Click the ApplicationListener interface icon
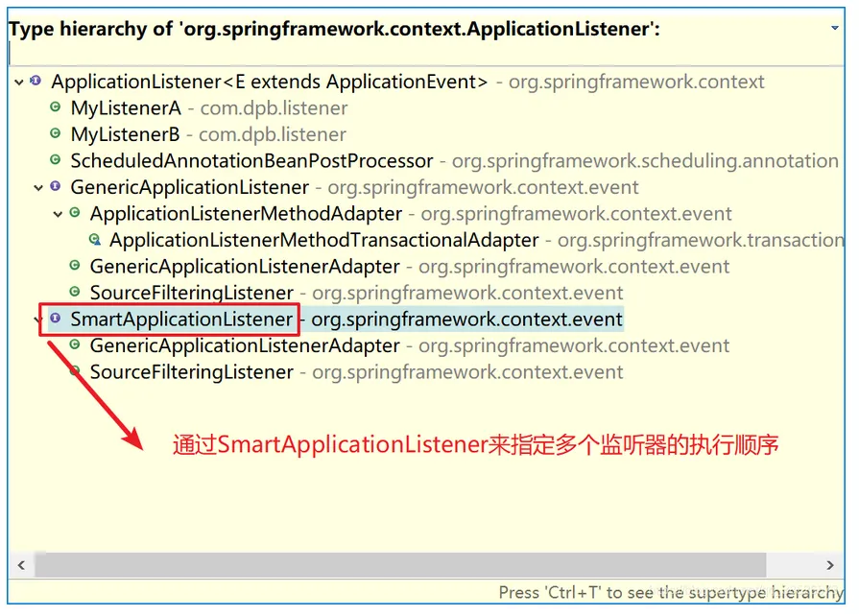 point(36,82)
